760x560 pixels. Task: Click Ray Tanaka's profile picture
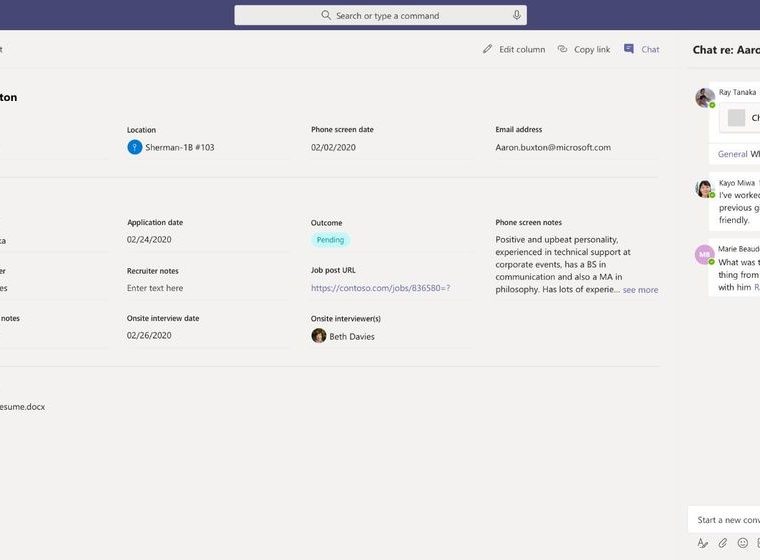point(704,97)
